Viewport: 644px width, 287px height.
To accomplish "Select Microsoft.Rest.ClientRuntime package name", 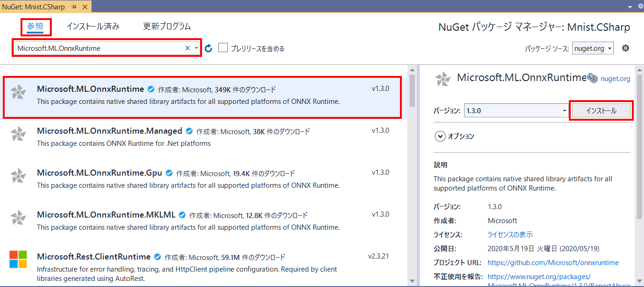I will click(x=94, y=257).
